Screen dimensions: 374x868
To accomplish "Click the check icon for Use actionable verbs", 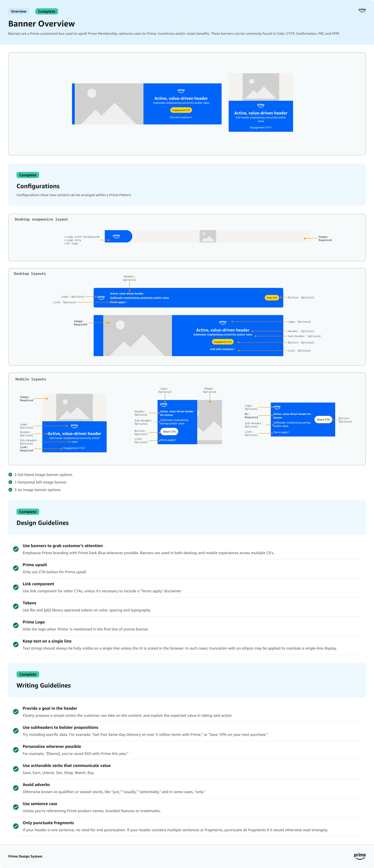I will pos(16,769).
